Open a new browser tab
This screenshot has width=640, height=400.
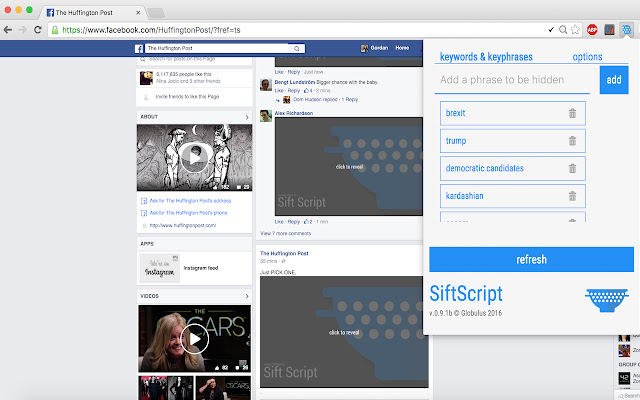tap(156, 13)
